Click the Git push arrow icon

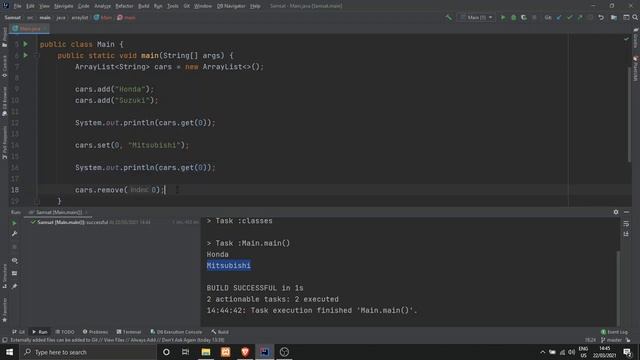[x=580, y=18]
